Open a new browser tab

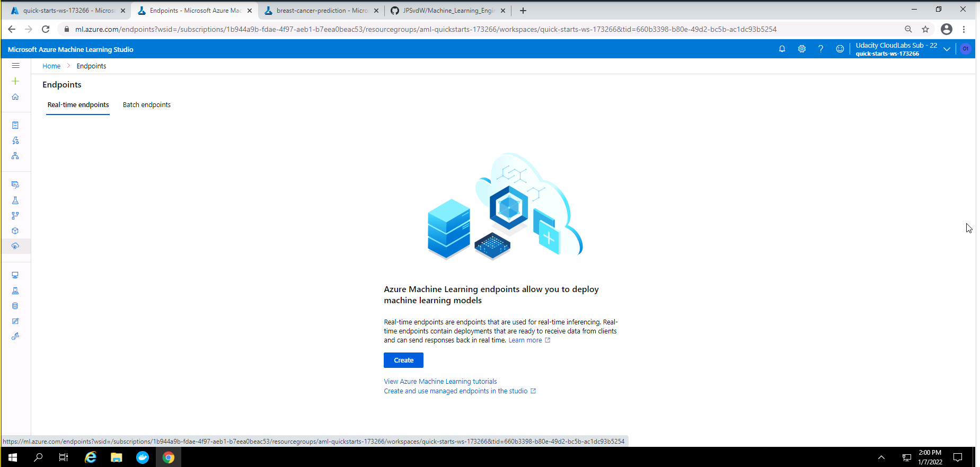tap(523, 11)
